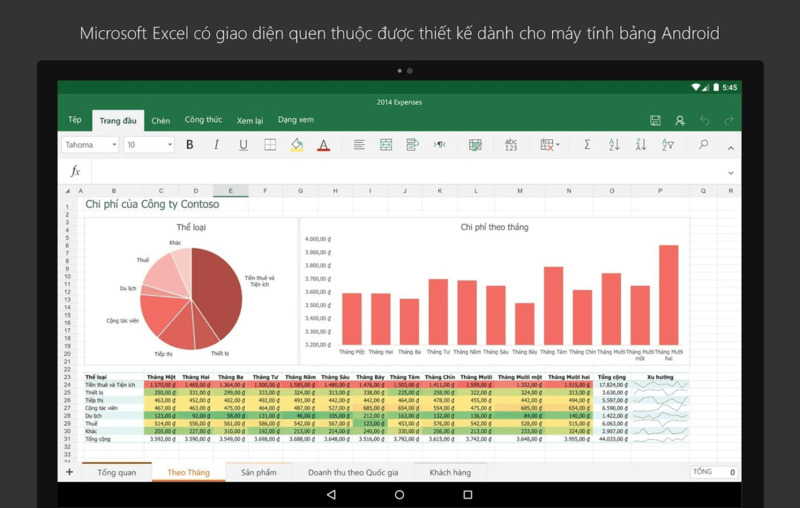This screenshot has height=508, width=800.
Task: Click the Save icon in the title bar
Action: [x=655, y=120]
